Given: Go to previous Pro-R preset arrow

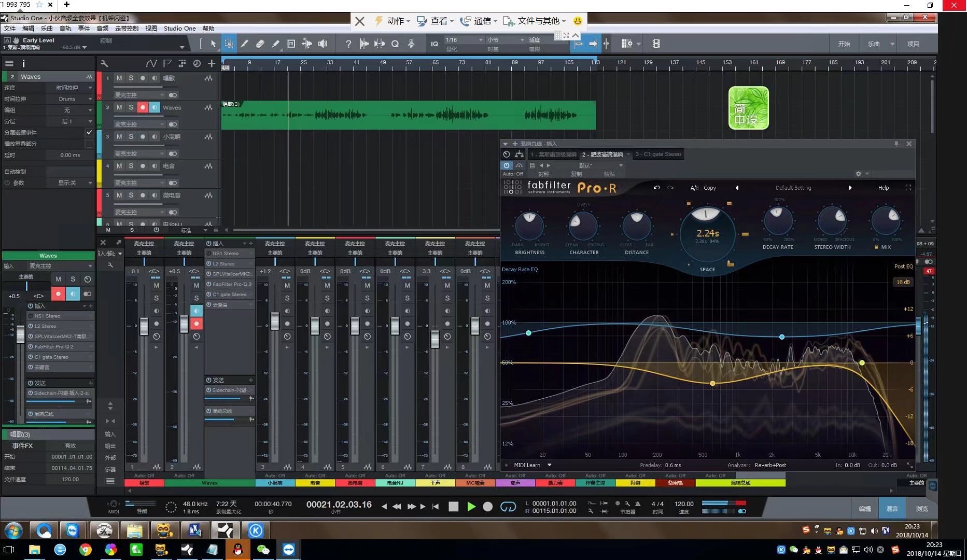Looking at the screenshot, I should click(737, 188).
